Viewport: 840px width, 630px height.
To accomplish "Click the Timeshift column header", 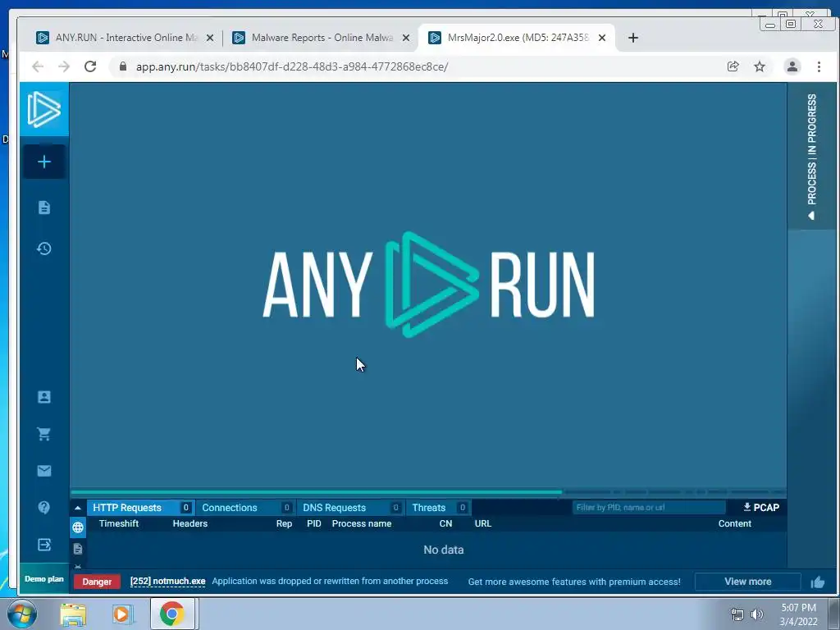I will tap(119, 523).
